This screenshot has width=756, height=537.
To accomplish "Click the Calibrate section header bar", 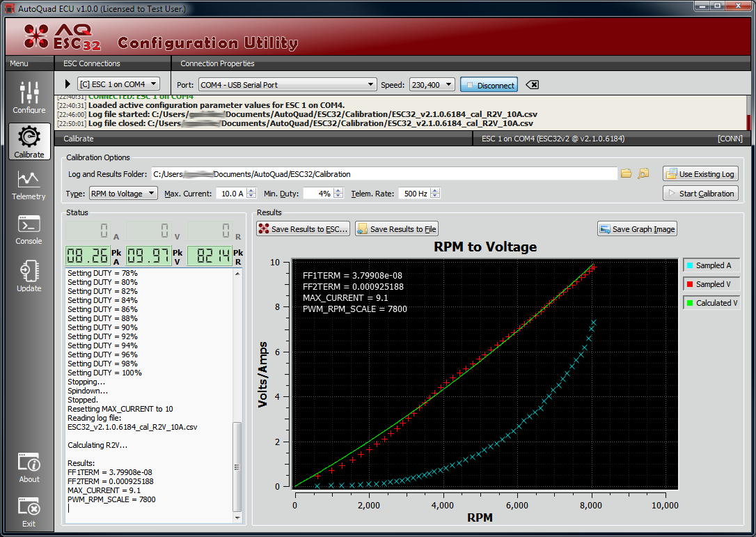I will click(263, 139).
